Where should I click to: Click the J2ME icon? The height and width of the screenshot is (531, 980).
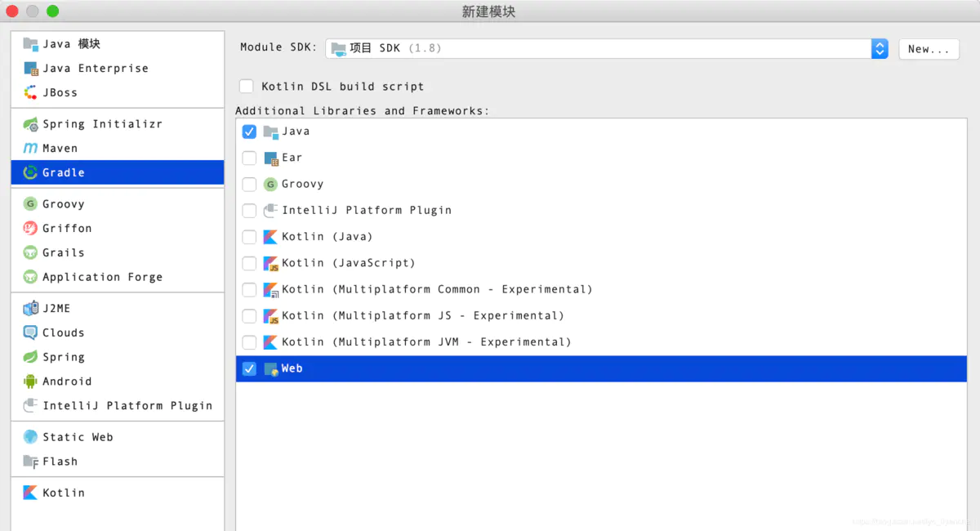(30, 308)
